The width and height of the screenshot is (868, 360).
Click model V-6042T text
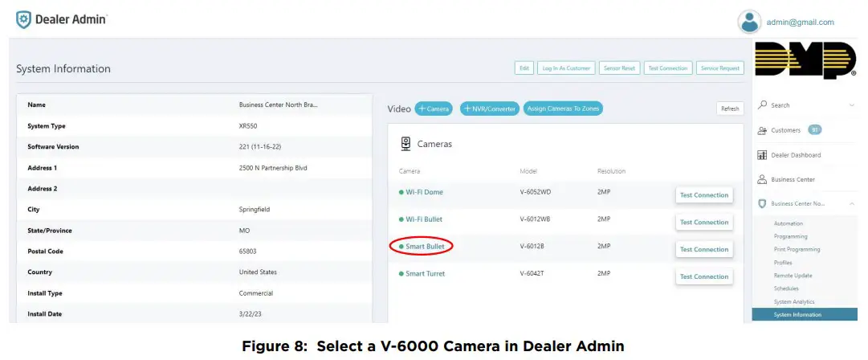(532, 273)
